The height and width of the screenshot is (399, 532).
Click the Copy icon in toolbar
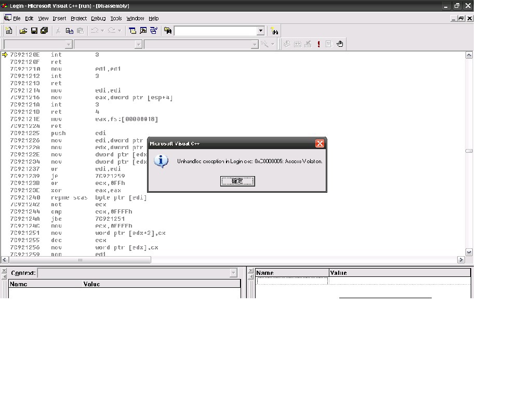coord(69,31)
